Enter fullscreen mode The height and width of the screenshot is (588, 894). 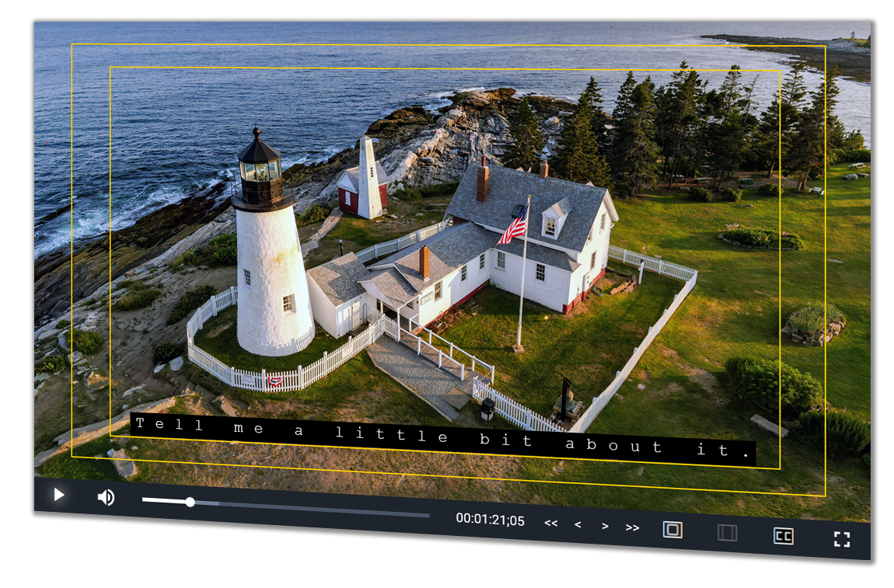(x=841, y=539)
